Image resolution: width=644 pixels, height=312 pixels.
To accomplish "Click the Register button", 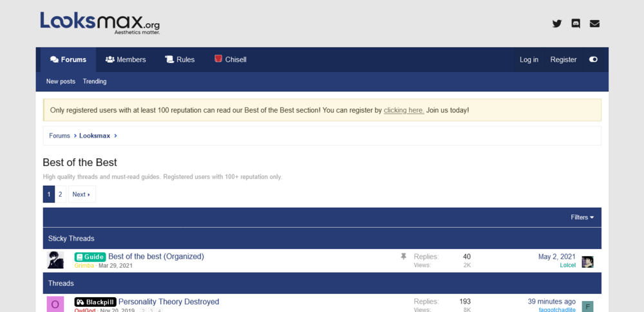I will pyautogui.click(x=563, y=60).
